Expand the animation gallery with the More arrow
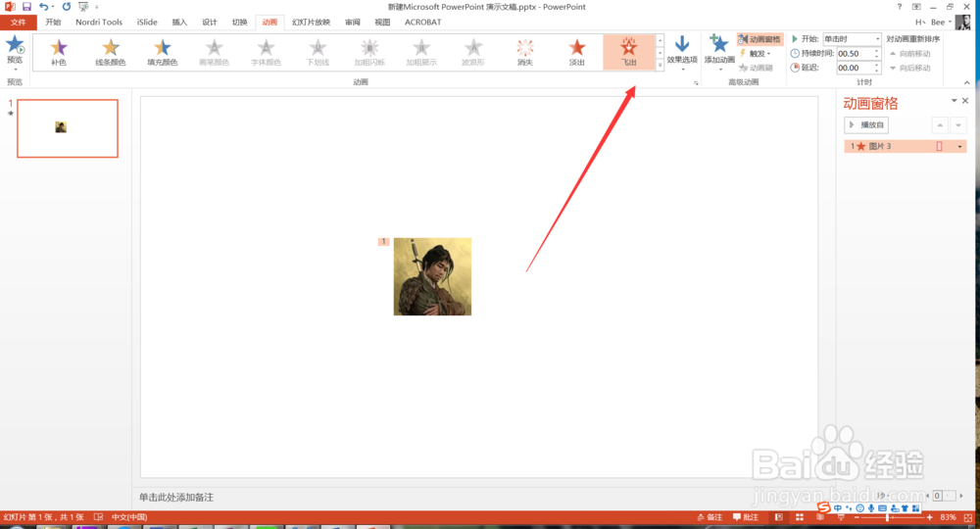Viewport: 980px width, 529px height. tap(660, 65)
